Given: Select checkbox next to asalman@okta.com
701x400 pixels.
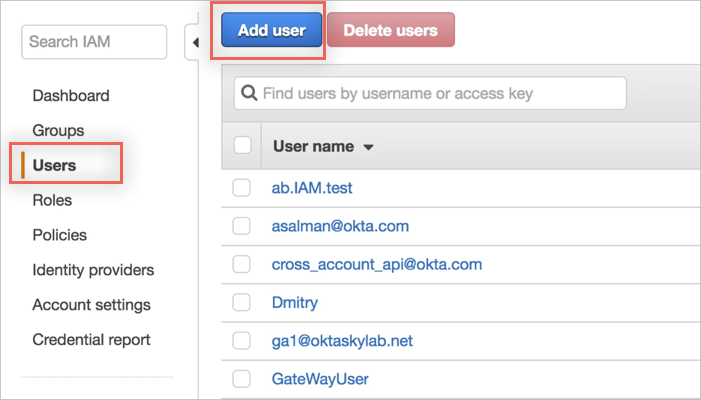Looking at the screenshot, I should (241, 226).
